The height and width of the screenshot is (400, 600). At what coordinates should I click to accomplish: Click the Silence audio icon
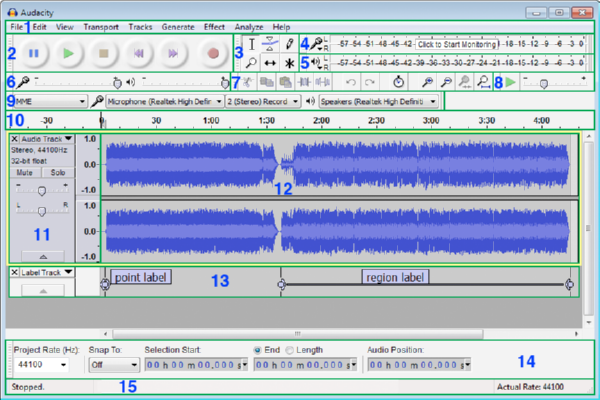(x=322, y=82)
